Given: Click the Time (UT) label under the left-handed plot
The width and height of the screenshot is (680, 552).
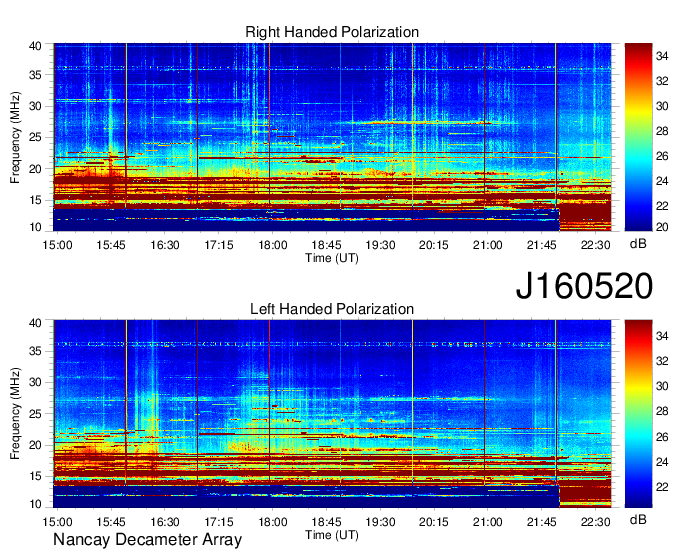Looking at the screenshot, I should pos(332,535).
